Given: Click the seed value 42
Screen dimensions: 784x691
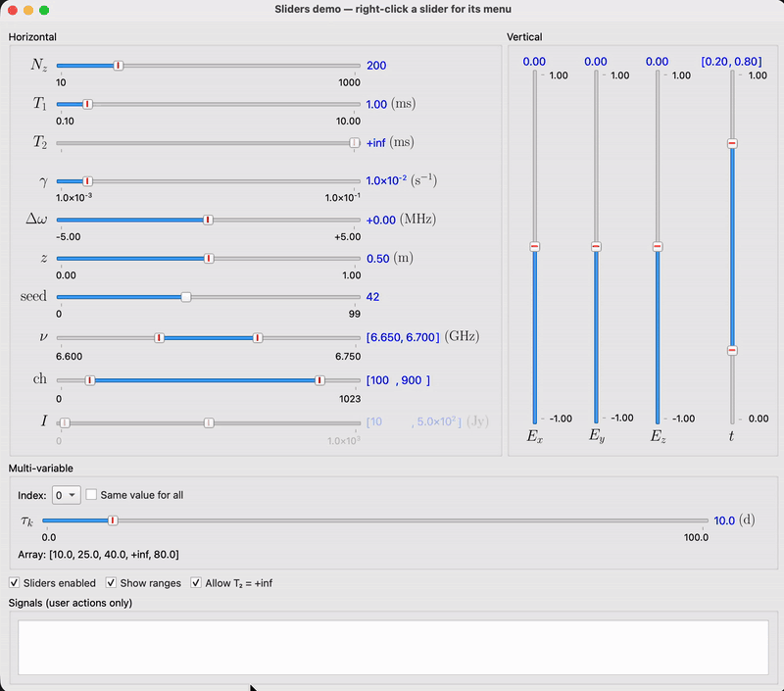Looking at the screenshot, I should [373, 297].
